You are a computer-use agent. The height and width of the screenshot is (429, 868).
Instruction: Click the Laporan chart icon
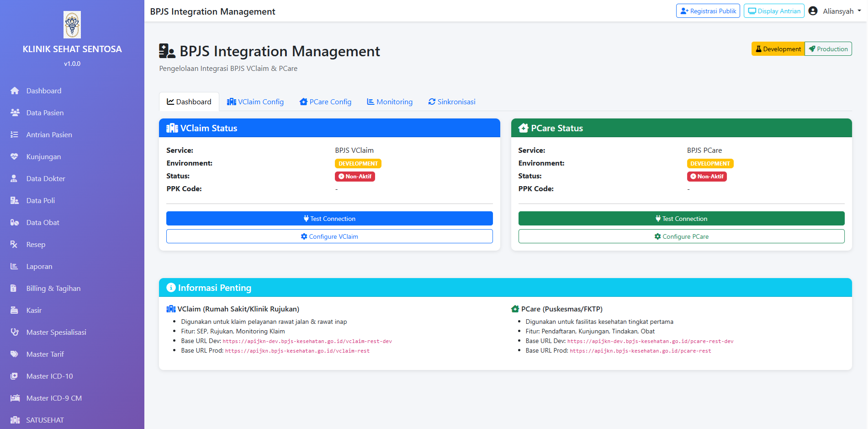14,266
